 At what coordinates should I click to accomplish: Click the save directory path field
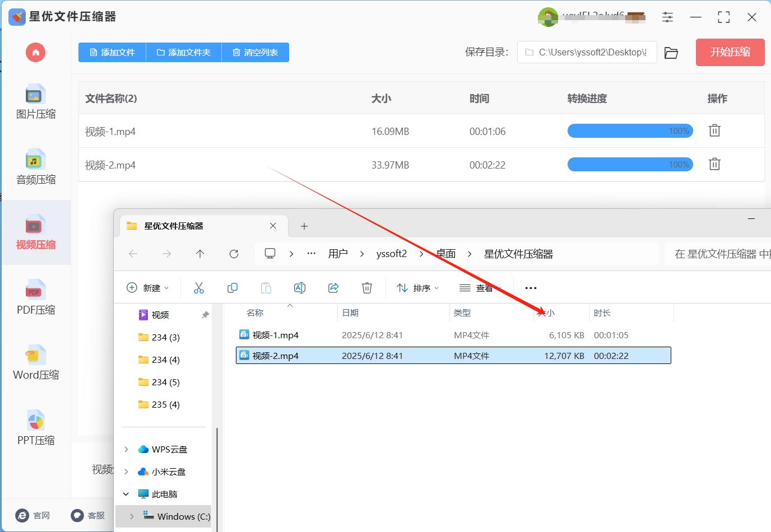coord(587,52)
